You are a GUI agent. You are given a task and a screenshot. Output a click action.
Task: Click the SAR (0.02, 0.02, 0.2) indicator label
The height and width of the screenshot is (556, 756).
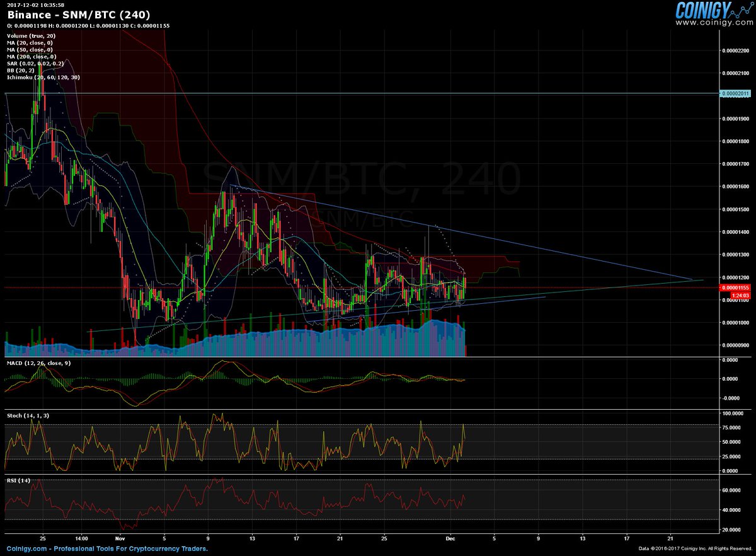[34, 64]
